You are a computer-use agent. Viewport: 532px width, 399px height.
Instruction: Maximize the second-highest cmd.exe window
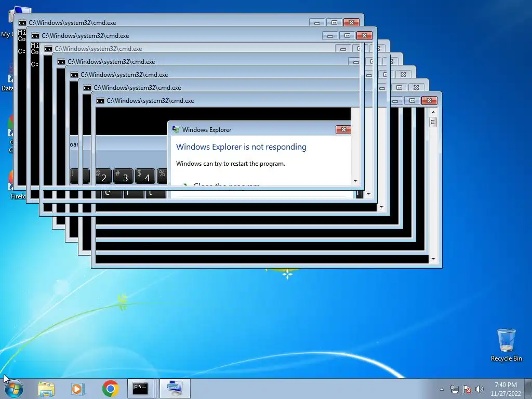pos(347,36)
